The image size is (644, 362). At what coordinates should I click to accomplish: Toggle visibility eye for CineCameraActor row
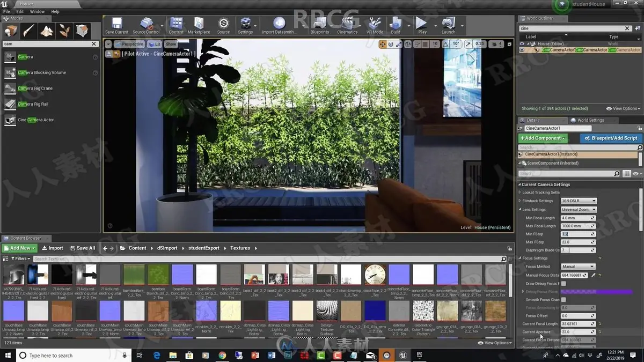(x=522, y=50)
